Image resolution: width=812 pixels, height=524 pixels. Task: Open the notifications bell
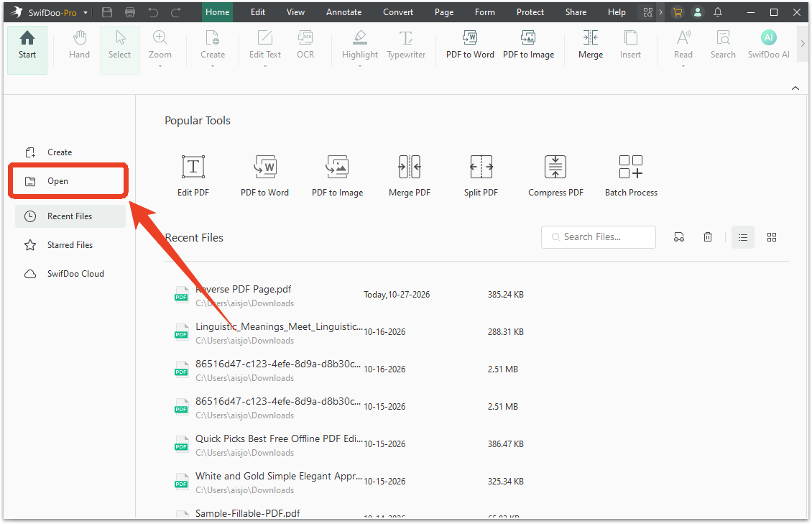click(x=718, y=12)
